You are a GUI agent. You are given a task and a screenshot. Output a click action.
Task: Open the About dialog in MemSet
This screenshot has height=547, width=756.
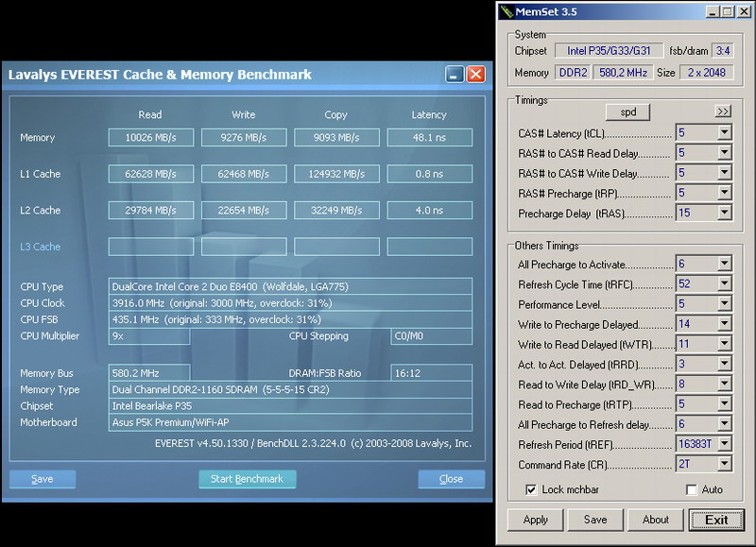655,520
